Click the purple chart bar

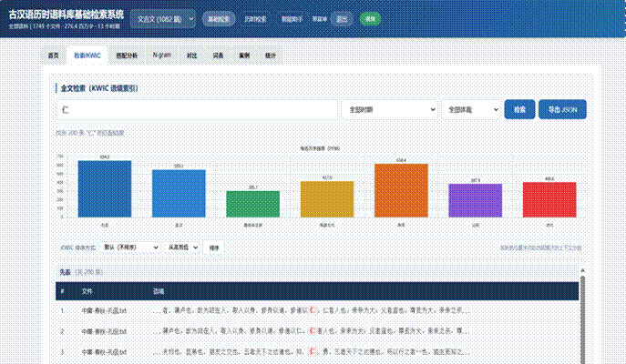click(x=475, y=200)
